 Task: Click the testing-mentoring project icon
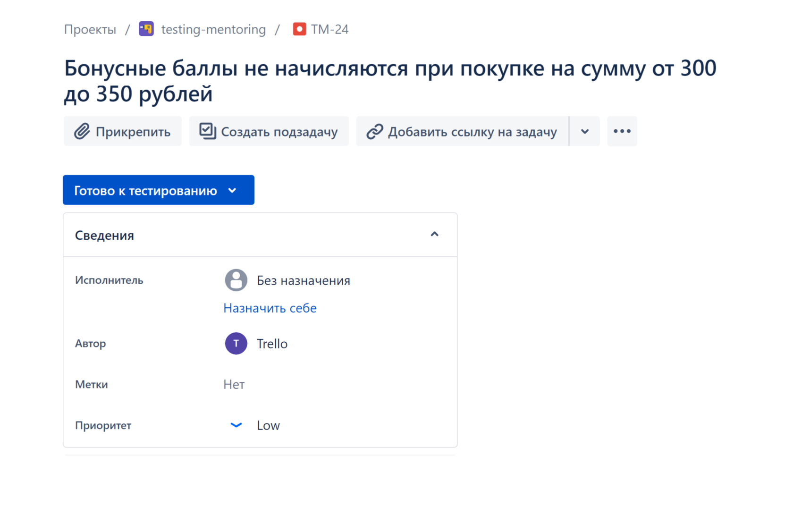146,29
